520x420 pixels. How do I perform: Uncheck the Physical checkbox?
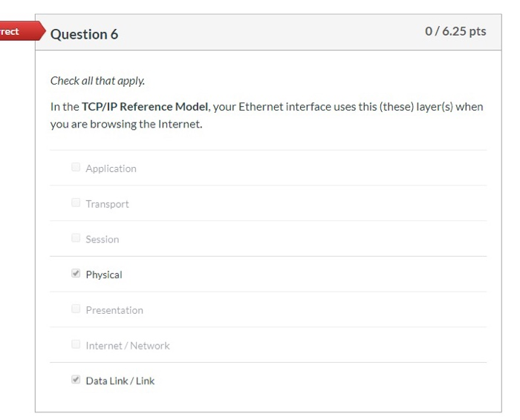click(x=76, y=274)
